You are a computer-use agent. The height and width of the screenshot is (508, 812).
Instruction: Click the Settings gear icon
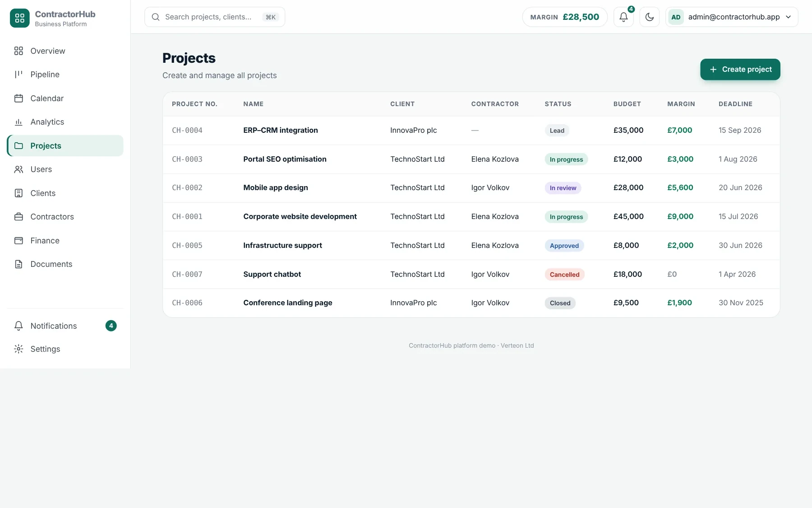coord(18,349)
